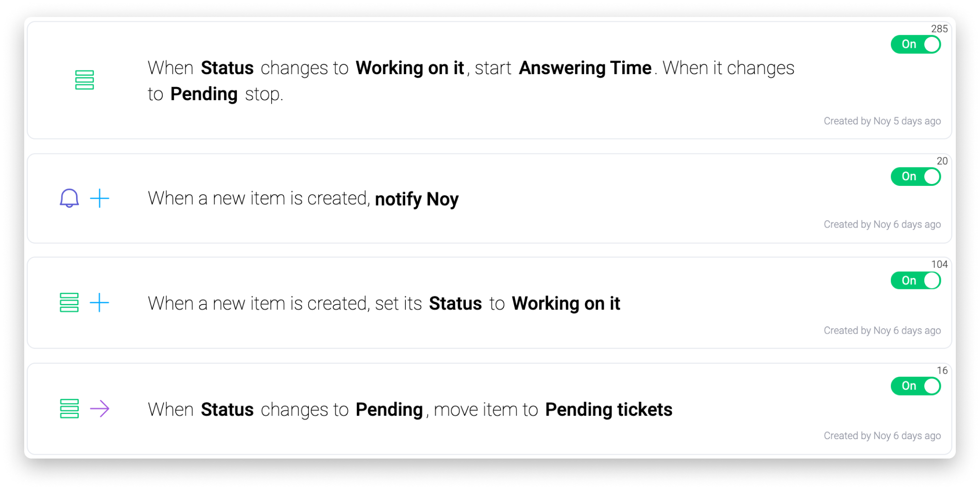Toggle off the move to Pending tickets automation
This screenshot has height=490, width=980.
point(916,386)
